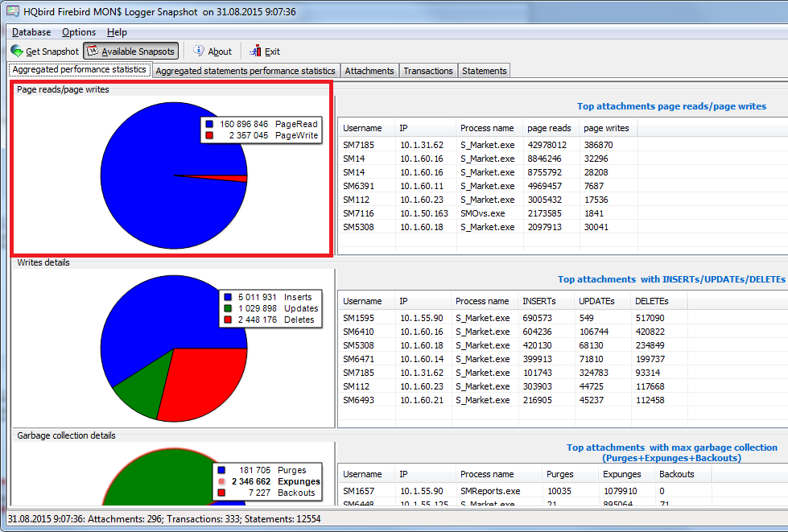This screenshot has height=532, width=788.
Task: Click the Top attachments page reads/page writes heading
Action: (671, 106)
